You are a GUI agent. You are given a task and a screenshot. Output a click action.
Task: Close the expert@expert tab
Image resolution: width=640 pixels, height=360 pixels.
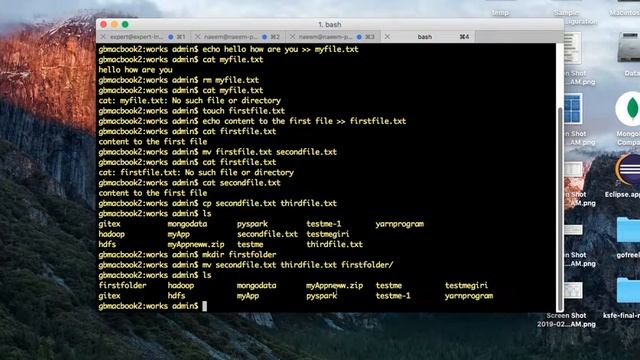(103, 37)
